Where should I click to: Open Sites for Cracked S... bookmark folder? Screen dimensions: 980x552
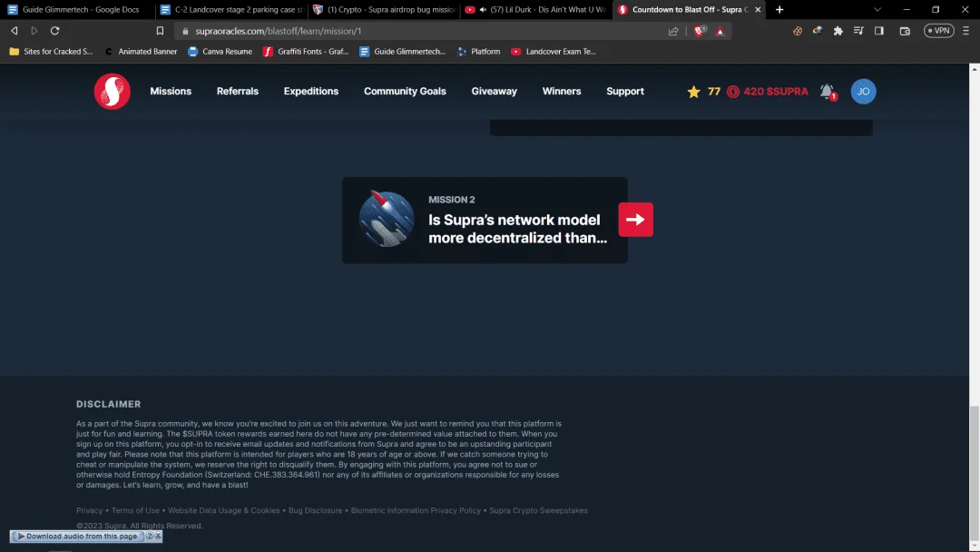pyautogui.click(x=51, y=51)
